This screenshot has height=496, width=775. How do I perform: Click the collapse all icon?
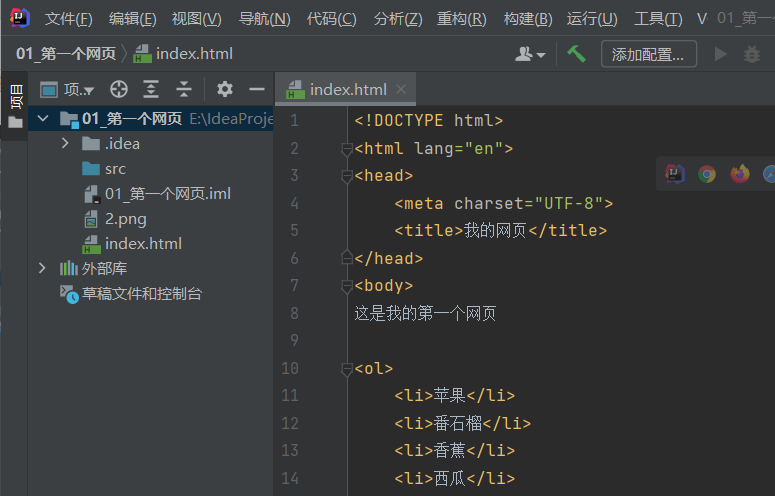click(183, 89)
